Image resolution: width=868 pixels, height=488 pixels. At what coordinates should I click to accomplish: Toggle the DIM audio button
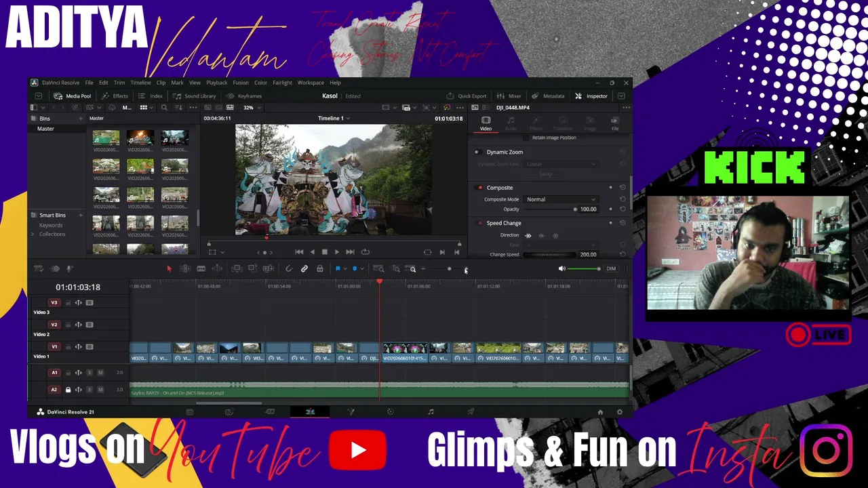611,269
